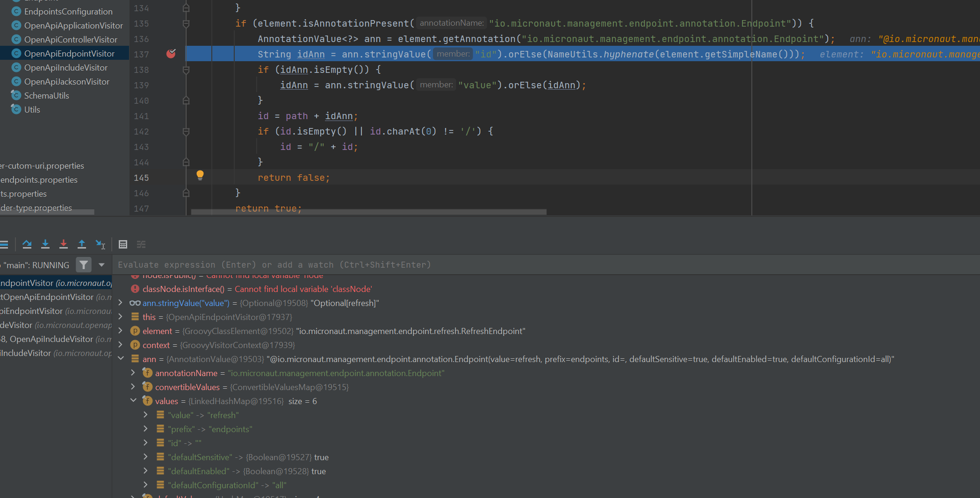Select EndpointsConfiguration class in project tree
The height and width of the screenshot is (498, 980).
[x=68, y=12]
